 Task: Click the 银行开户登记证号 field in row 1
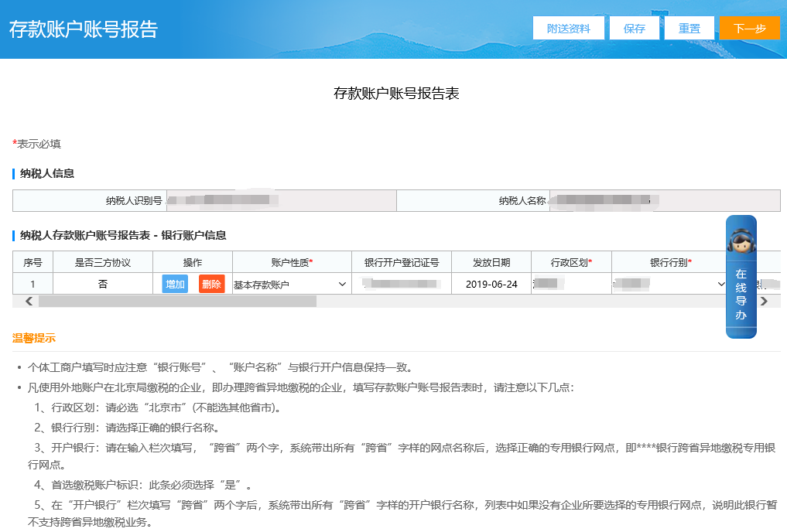(402, 284)
